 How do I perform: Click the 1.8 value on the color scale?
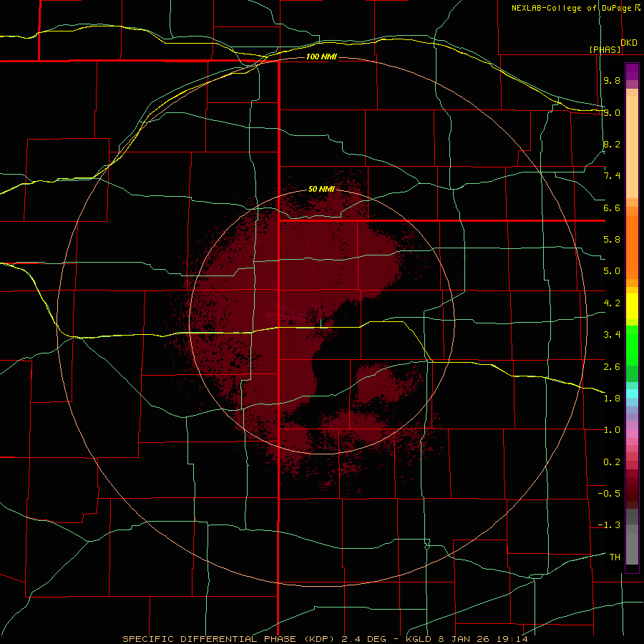(612, 399)
